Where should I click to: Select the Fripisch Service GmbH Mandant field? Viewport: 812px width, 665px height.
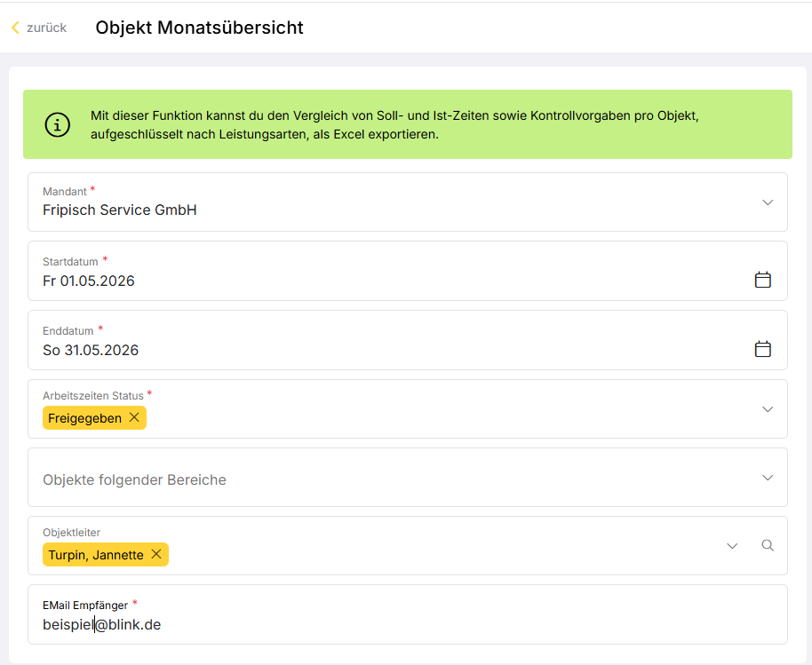(x=408, y=202)
